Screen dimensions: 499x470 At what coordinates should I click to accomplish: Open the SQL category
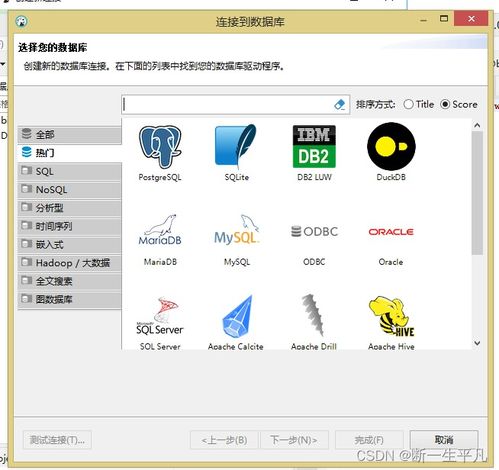point(70,171)
